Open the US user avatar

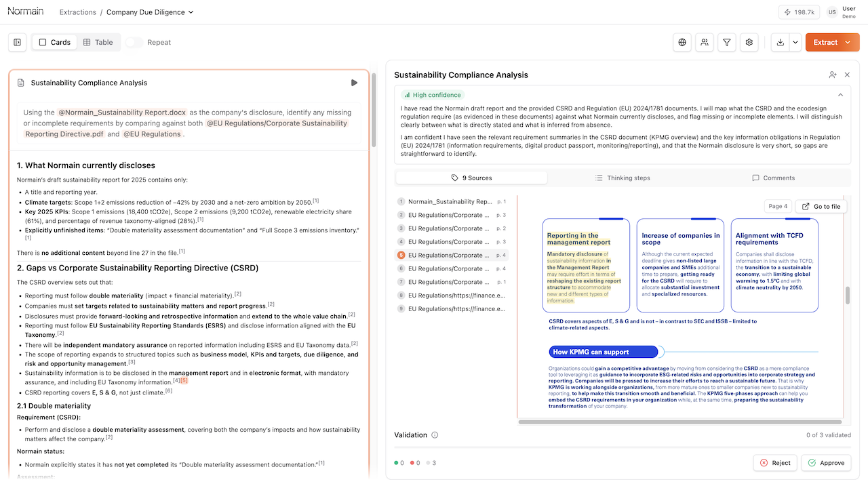pyautogui.click(x=832, y=12)
